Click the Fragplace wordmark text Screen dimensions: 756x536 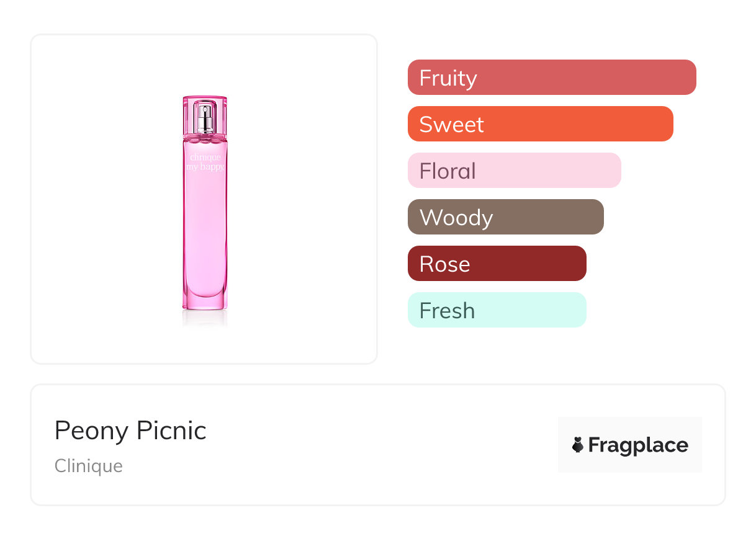638,445
